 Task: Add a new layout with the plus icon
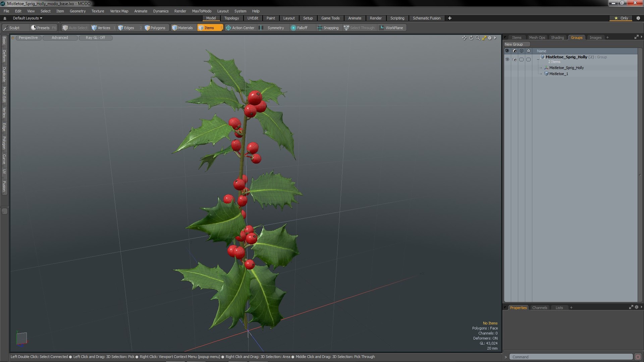(450, 18)
